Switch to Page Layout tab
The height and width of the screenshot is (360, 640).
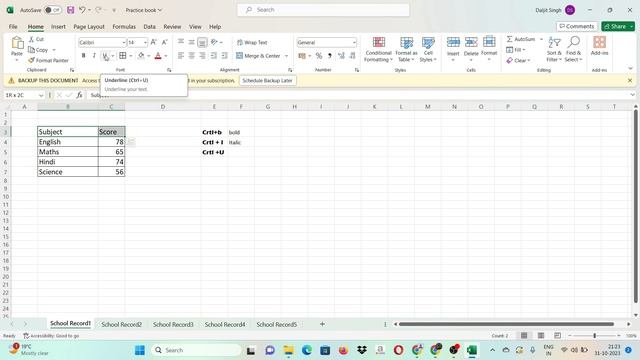pyautogui.click(x=89, y=27)
